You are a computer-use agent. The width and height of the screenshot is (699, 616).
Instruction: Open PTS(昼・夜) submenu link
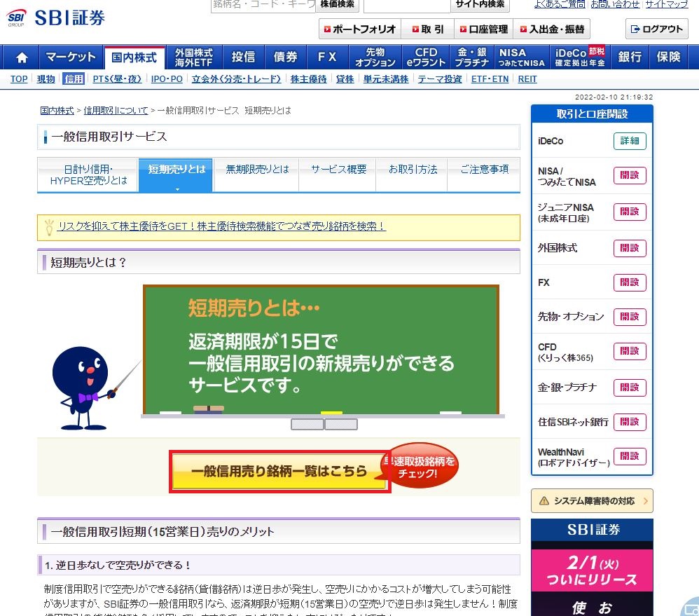(117, 79)
